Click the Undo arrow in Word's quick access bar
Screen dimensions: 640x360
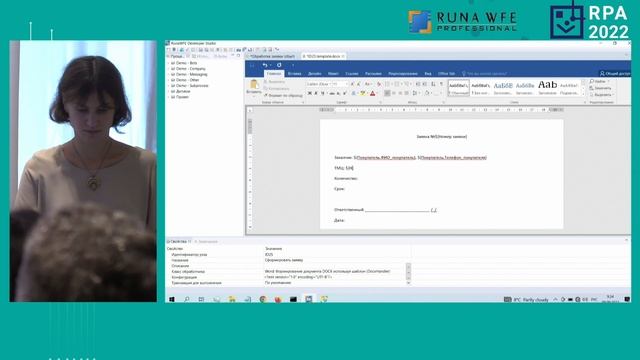[x=265, y=65]
